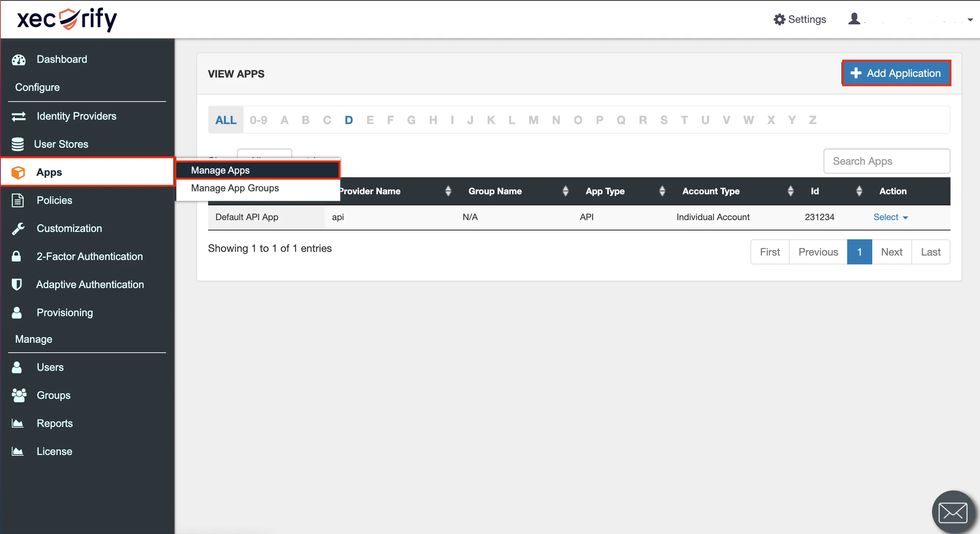The height and width of the screenshot is (534, 980).
Task: Click the Adaptive Authentication shield icon
Action: pos(17,284)
